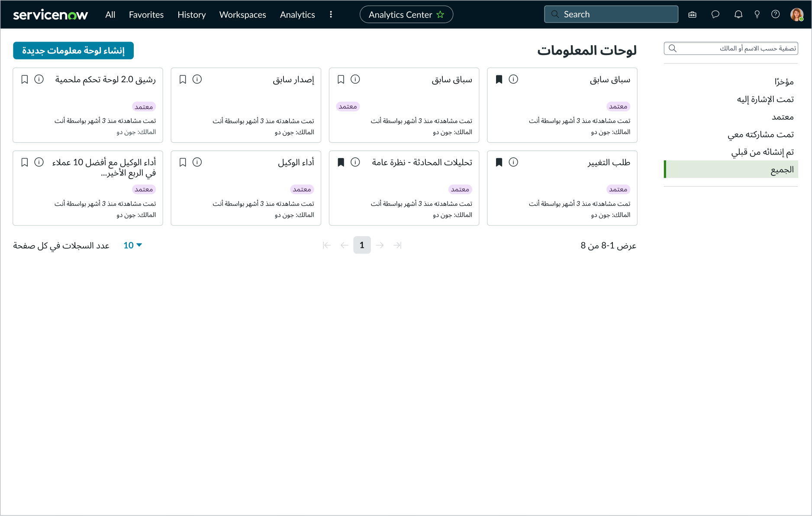Screen dimensions: 812x516
Task: Click the info icon on طلب التغيير card
Action: tap(514, 162)
